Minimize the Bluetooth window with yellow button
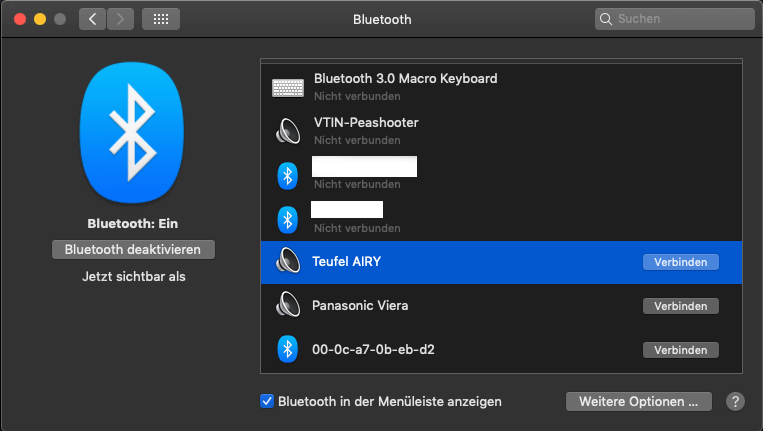Screen dimensions: 763x431 pos(40,19)
